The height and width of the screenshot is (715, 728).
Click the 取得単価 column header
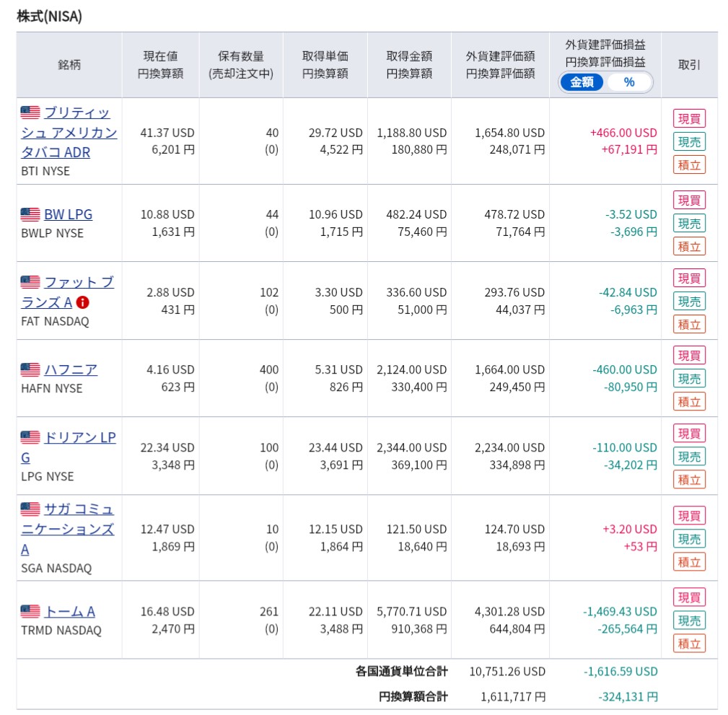(x=325, y=64)
